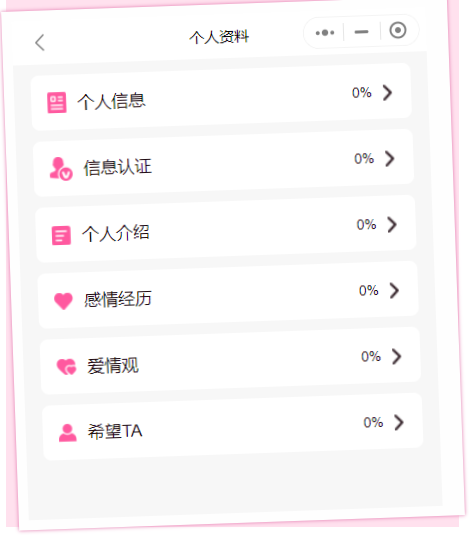469x535 pixels.
Task: Open the 爱情观 row chevron
Action: 397,357
